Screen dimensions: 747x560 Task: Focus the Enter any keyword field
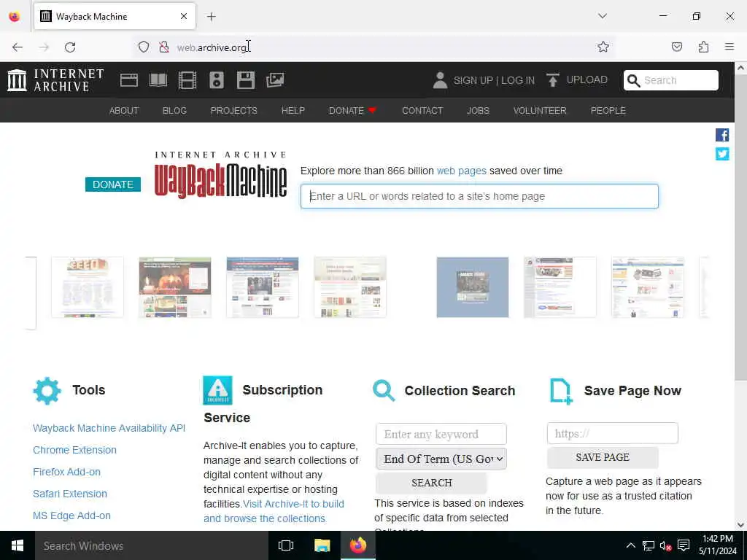click(441, 435)
